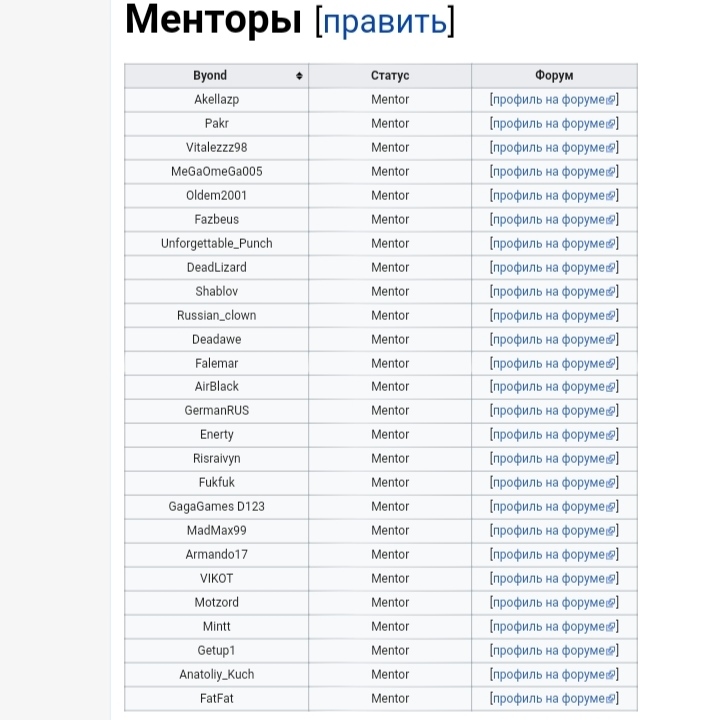Viewport: 720px width, 720px height.
Task: Select the Byond column header
Action: pyautogui.click(x=216, y=76)
